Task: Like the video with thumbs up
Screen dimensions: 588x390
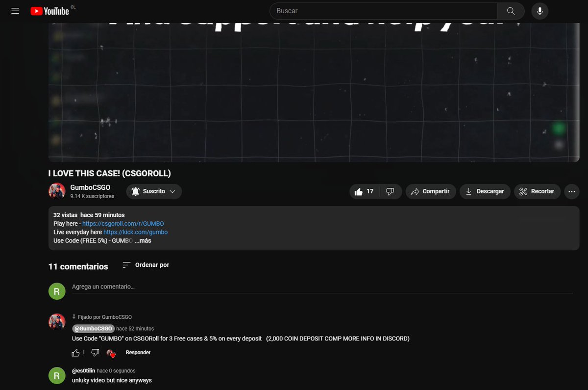Action: tap(364, 191)
